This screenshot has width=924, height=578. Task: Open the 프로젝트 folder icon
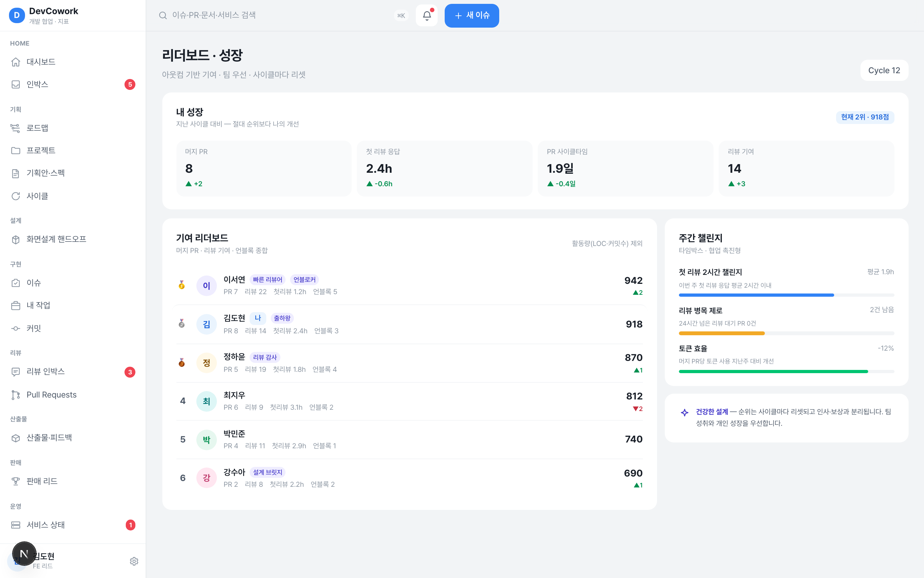click(16, 151)
